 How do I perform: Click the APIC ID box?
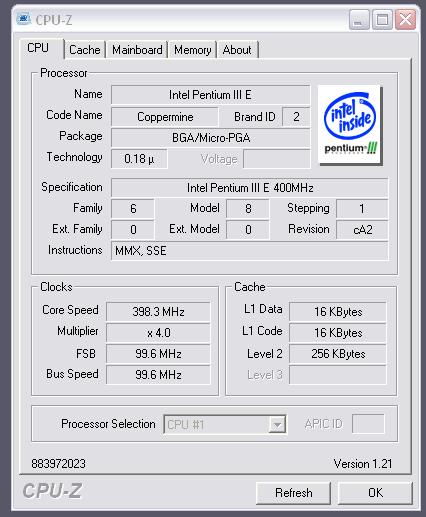click(x=368, y=424)
